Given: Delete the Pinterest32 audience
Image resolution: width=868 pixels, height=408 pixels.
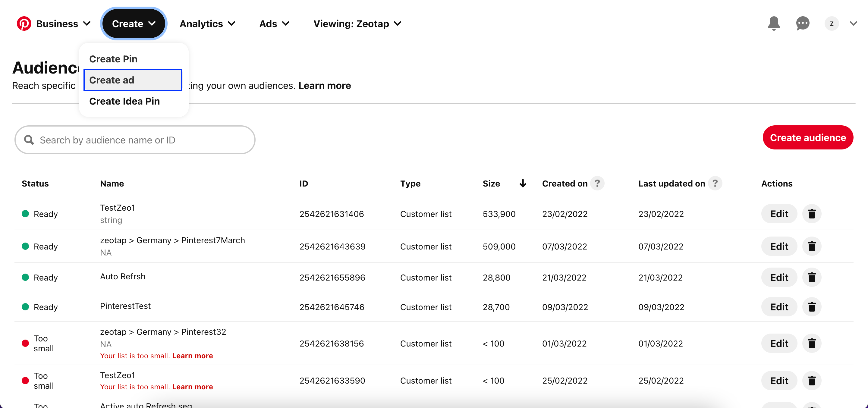Looking at the screenshot, I should 812,343.
